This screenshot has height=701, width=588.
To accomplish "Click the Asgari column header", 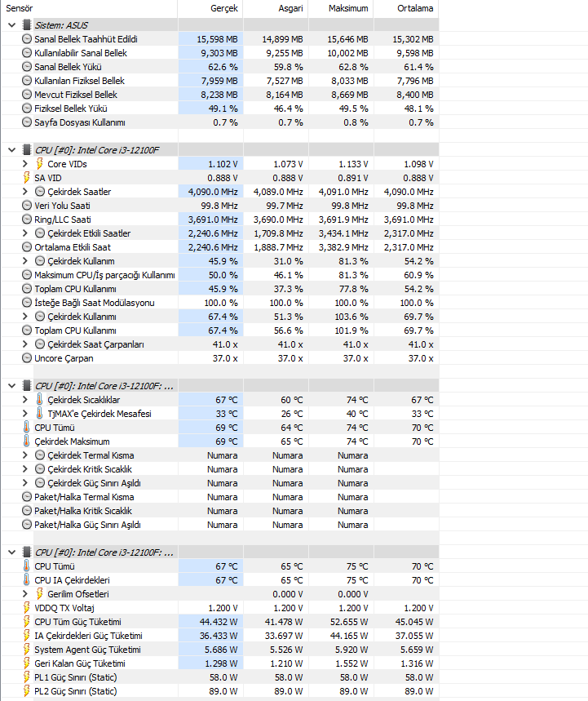I will point(276,8).
